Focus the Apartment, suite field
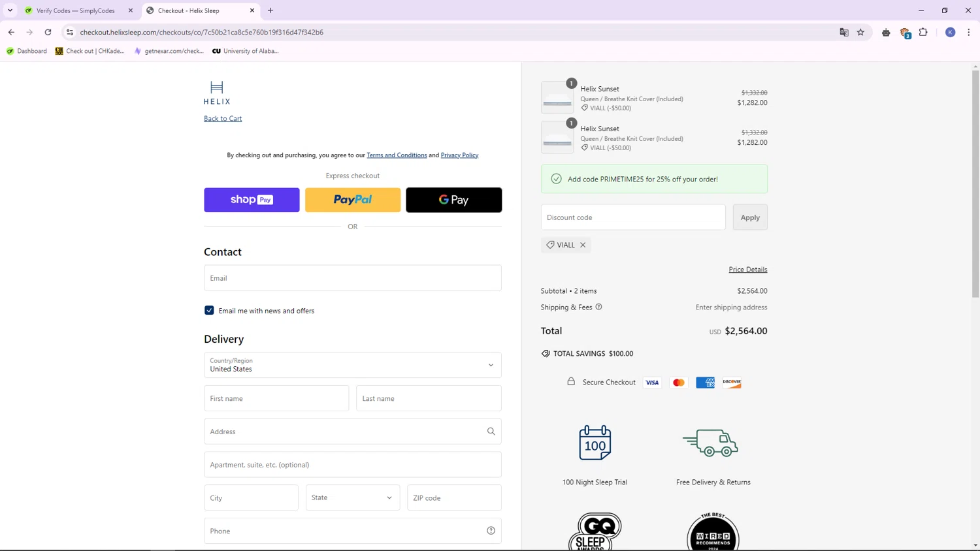980x551 pixels. click(353, 465)
